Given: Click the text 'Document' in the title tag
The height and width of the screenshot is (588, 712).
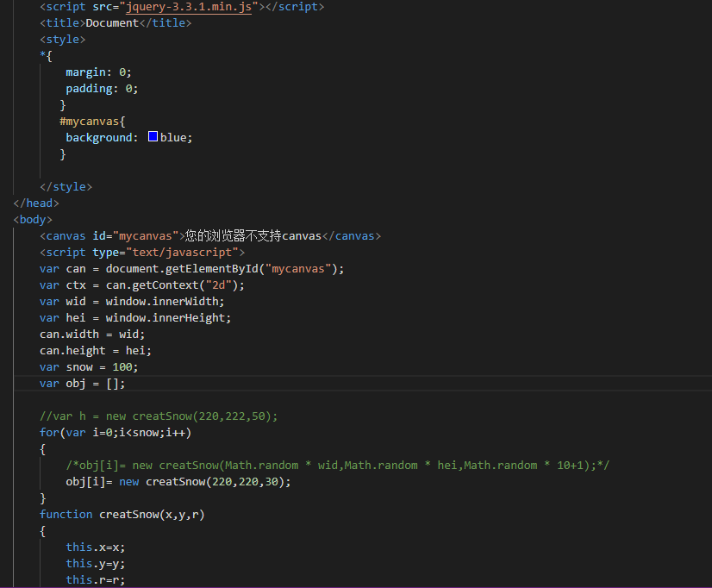Looking at the screenshot, I should (x=112, y=23).
